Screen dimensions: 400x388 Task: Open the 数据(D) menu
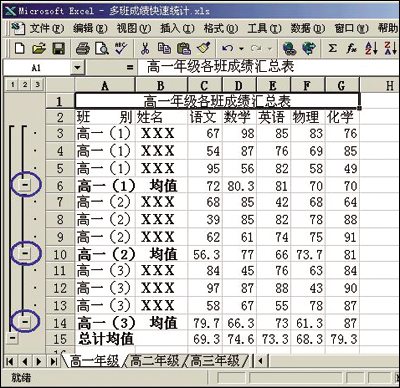307,29
